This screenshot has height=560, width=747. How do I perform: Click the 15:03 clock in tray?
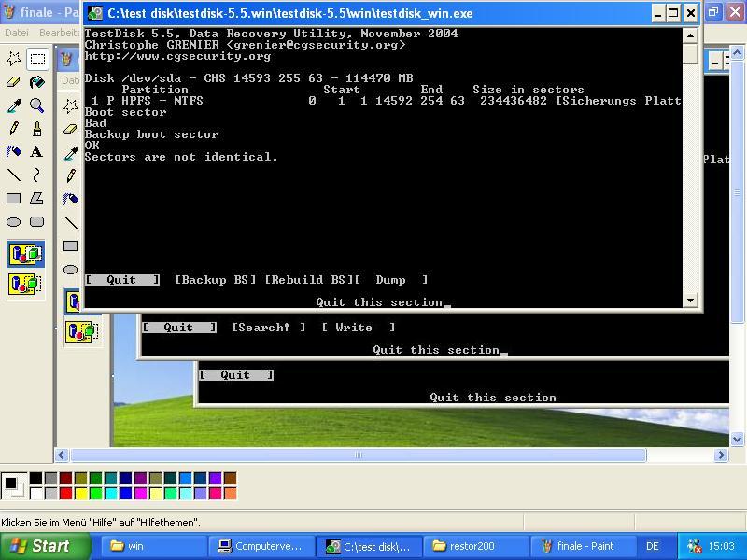(721, 546)
